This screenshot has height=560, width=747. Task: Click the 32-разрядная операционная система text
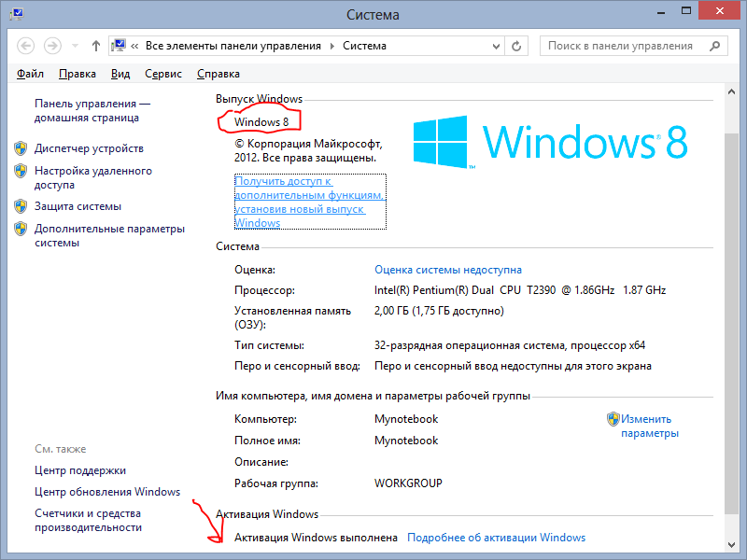(x=510, y=345)
